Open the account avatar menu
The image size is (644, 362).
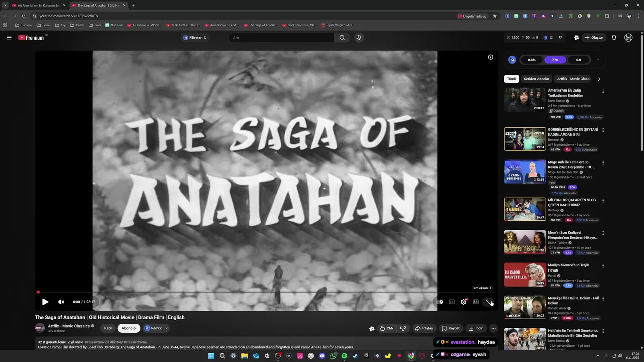click(x=628, y=38)
